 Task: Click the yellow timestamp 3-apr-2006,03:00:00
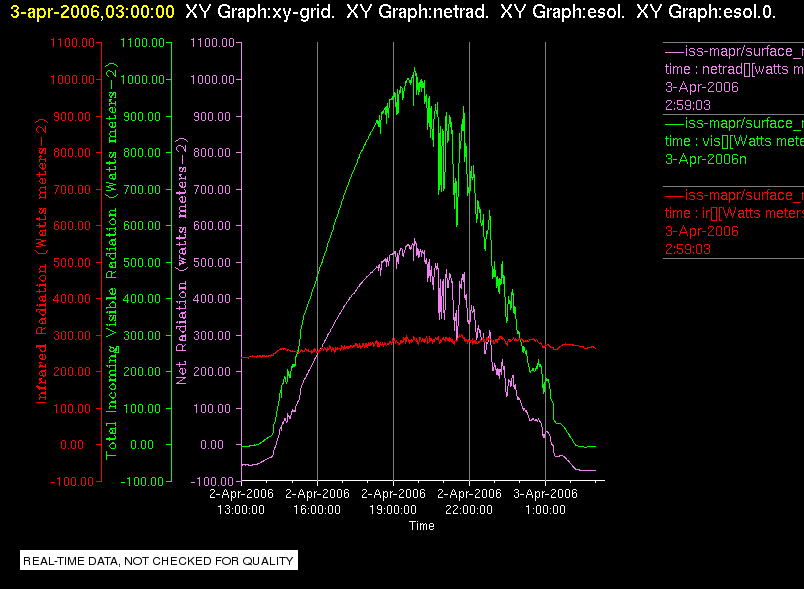pos(92,11)
